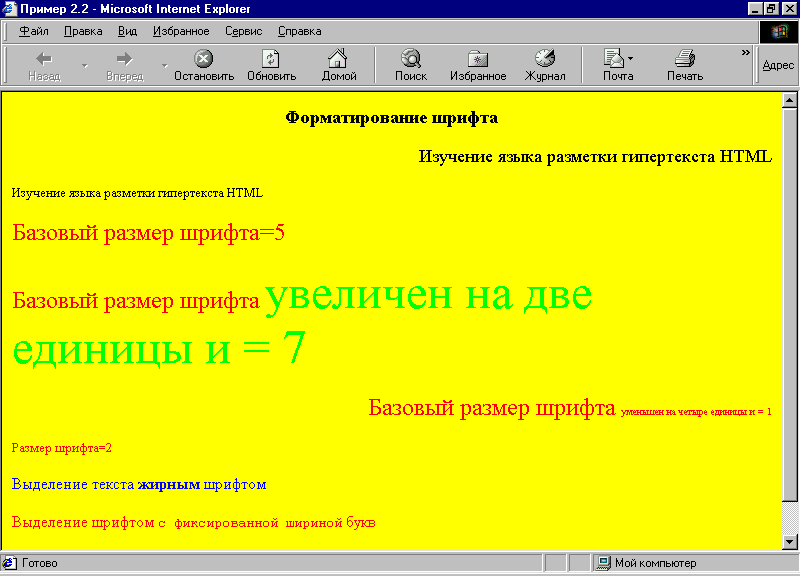Click Готово status text
The image size is (800, 576).
39,563
